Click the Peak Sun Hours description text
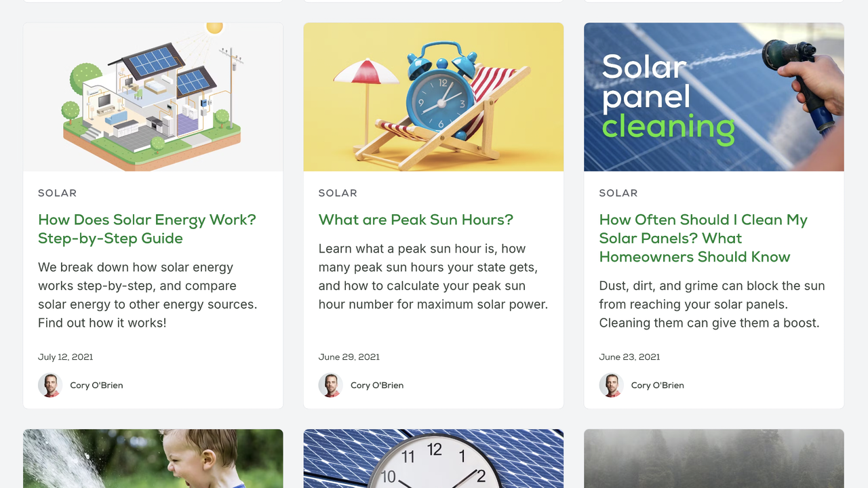The image size is (868, 488). [433, 277]
